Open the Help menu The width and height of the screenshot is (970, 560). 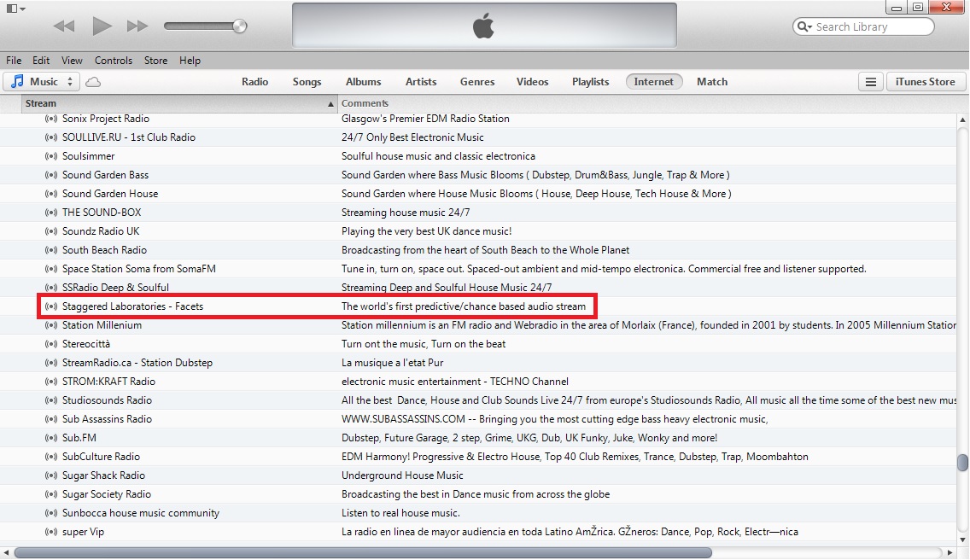pyautogui.click(x=190, y=61)
